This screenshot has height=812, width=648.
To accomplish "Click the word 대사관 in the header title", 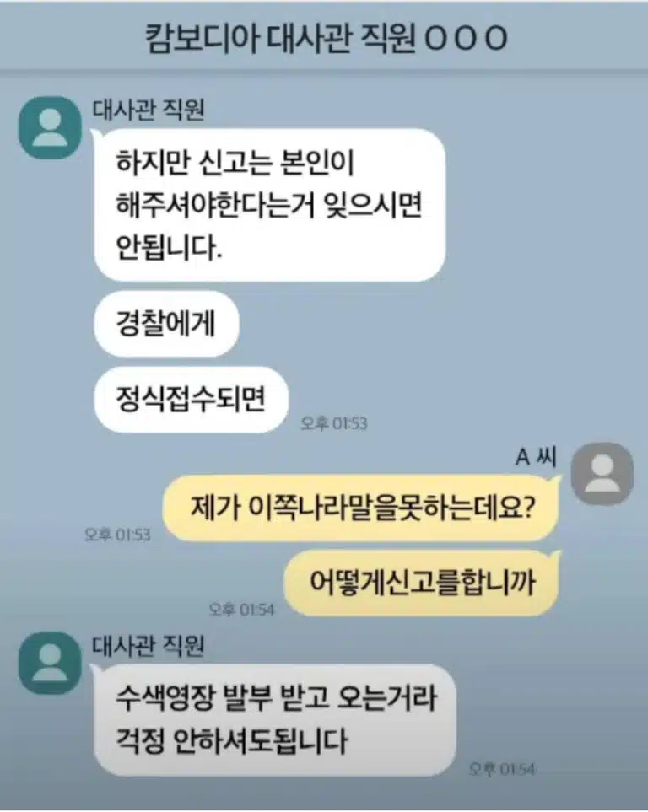I will point(309,38).
